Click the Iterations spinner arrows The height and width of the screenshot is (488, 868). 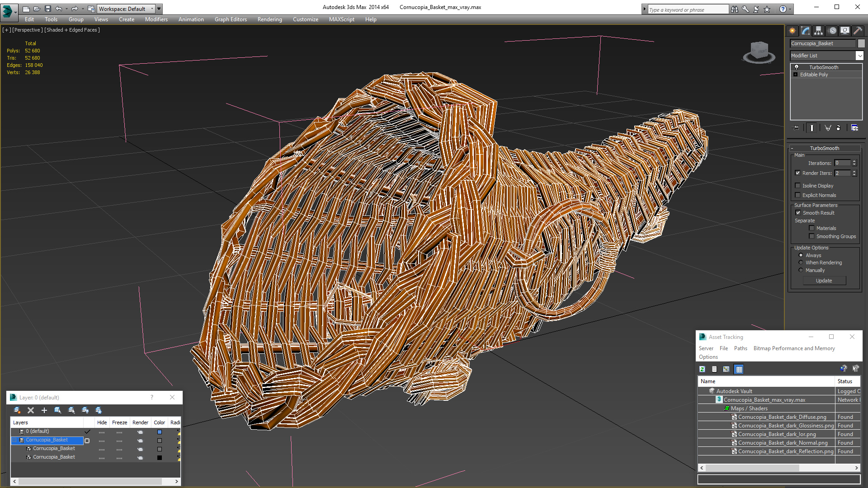[854, 163]
